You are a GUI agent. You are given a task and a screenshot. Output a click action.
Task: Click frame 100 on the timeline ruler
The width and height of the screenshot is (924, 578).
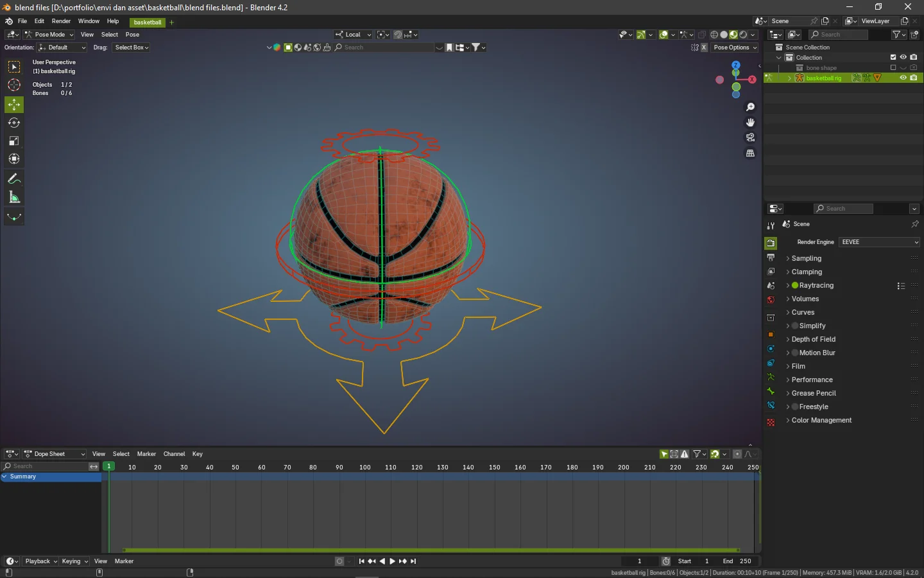pos(364,468)
